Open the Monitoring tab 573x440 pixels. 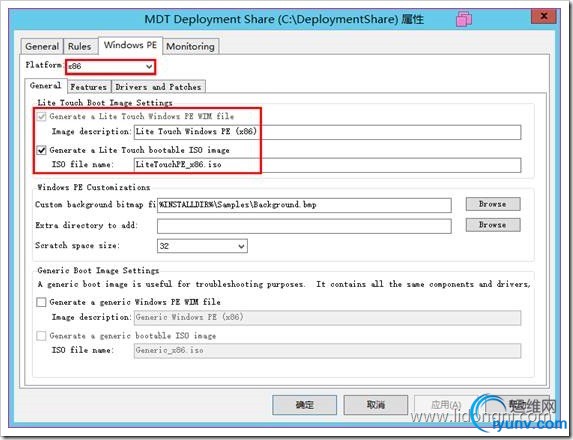coord(190,46)
